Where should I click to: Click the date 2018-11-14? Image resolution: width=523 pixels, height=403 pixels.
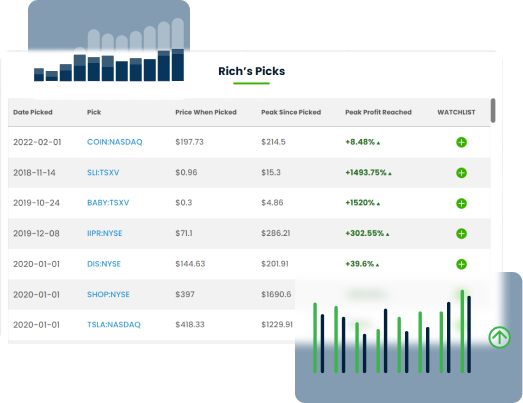click(34, 173)
